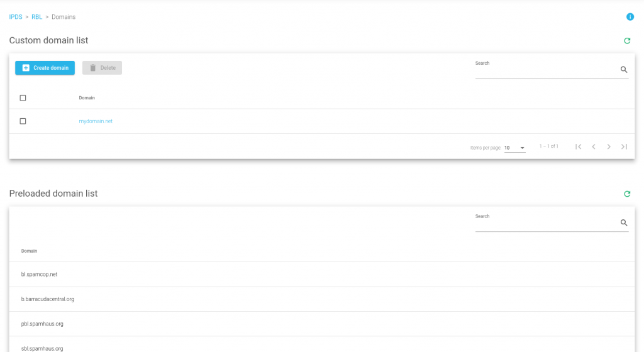Navigate to IPDS breadcrumb
644x352 pixels.
coord(16,17)
